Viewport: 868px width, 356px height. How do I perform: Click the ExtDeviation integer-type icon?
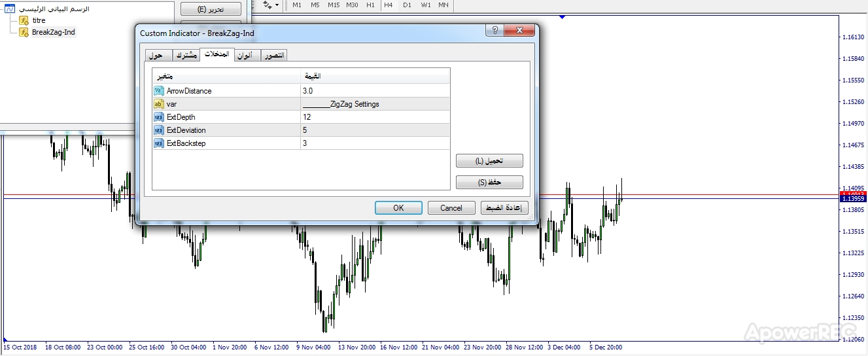pyautogui.click(x=159, y=130)
